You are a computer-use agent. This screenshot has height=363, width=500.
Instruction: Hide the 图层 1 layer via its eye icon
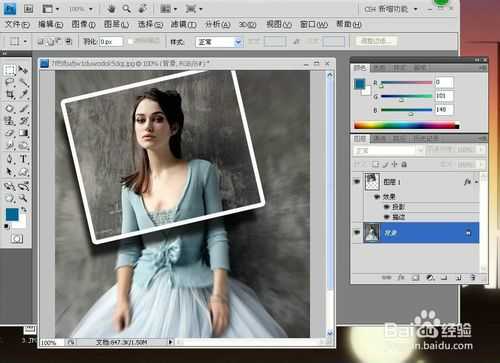coord(357,181)
